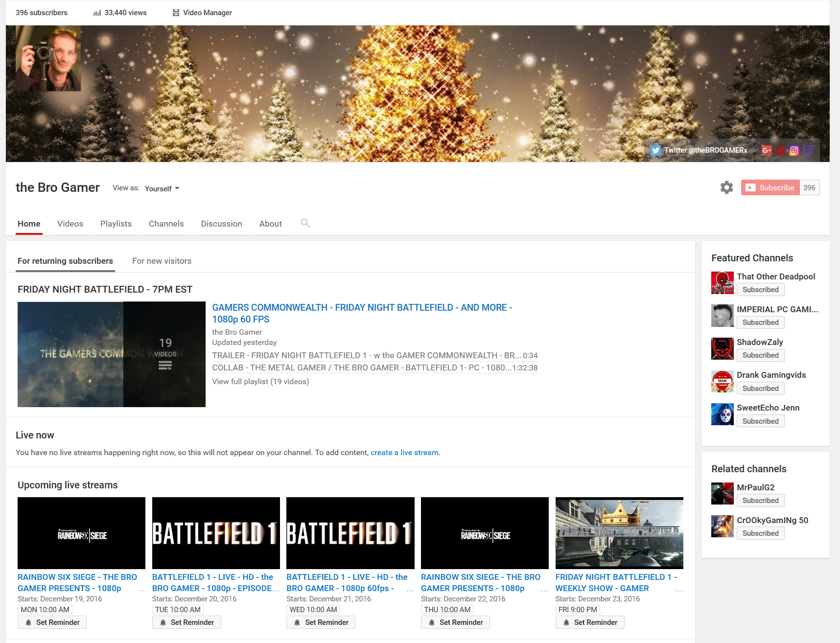Go to the Channels tab
Screen dimensions: 840x643
[166, 224]
